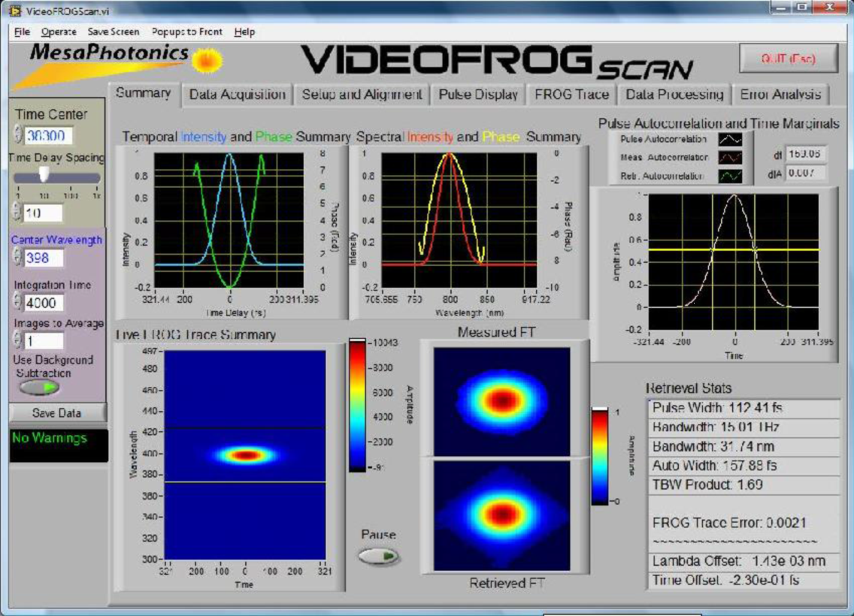Screen dimensions: 854x616
Task: Close the VideoFROGScan window
Action: 829,8
